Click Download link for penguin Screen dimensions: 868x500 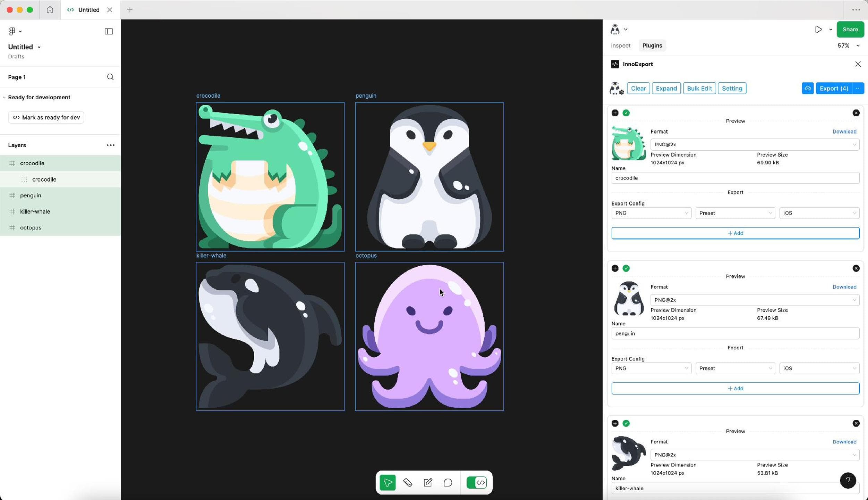tap(844, 287)
